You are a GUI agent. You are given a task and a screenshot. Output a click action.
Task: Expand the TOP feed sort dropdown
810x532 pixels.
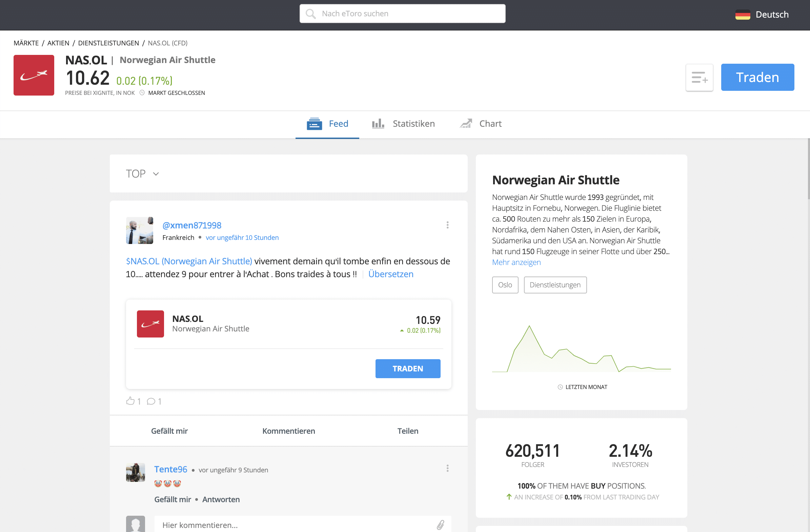tap(143, 174)
